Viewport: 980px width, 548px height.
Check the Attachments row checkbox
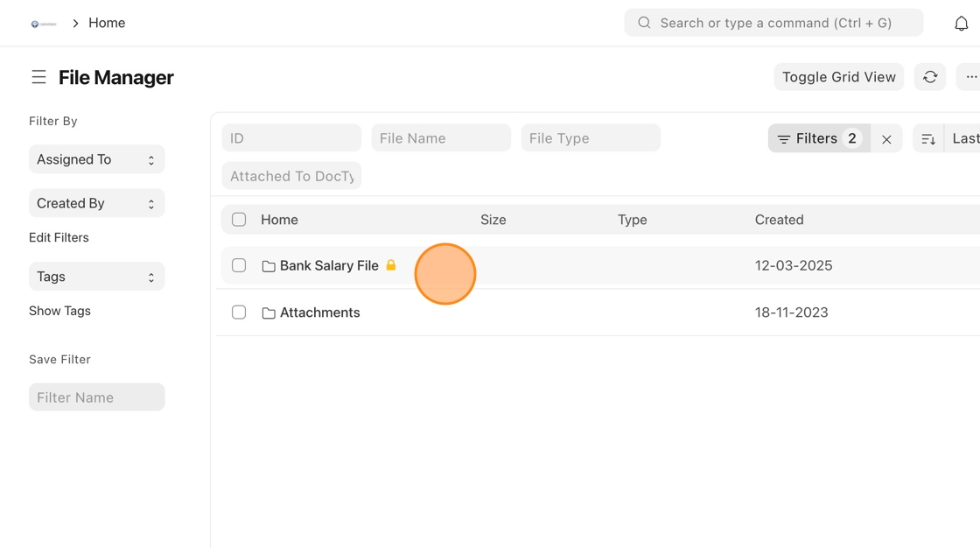point(239,313)
